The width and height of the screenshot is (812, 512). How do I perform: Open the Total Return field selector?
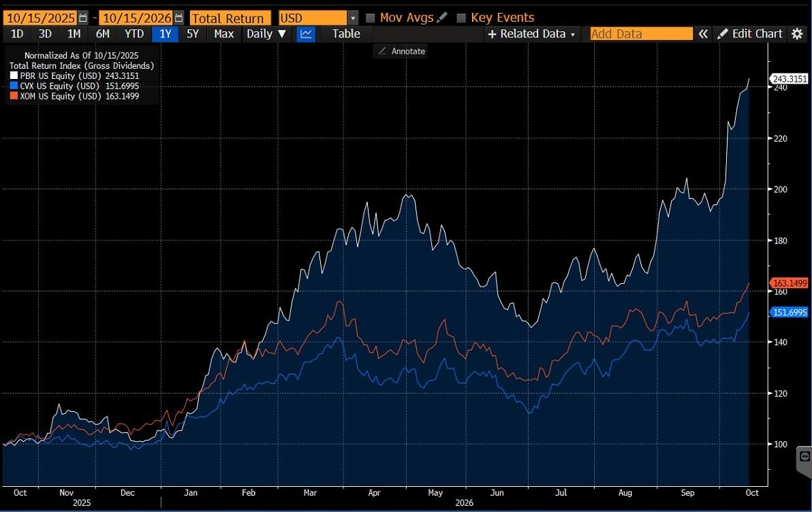click(230, 18)
